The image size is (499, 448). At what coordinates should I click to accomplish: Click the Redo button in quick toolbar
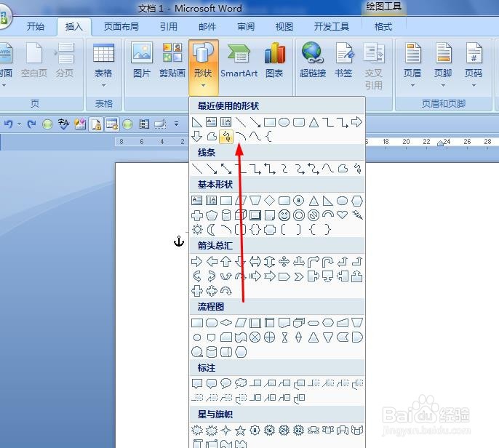(31, 124)
